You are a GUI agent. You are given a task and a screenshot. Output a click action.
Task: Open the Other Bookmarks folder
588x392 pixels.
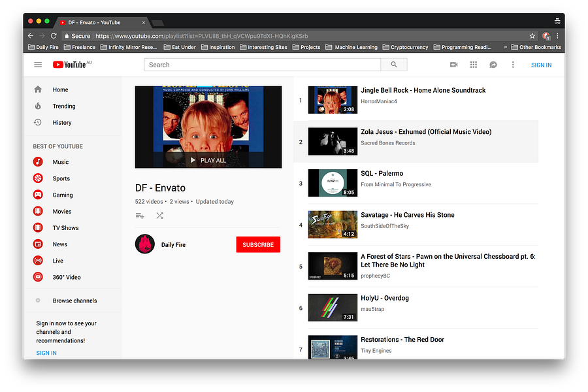tap(536, 47)
